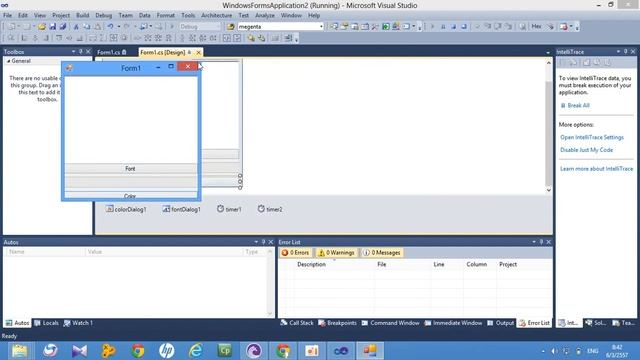Click the designer vertical scrollbar thumb
This screenshot has width=640, height=360.
point(549,133)
